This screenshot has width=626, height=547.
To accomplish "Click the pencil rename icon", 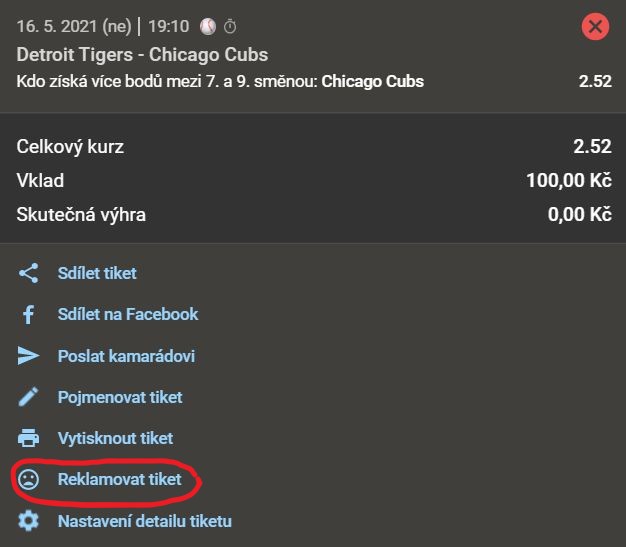I will pos(28,397).
